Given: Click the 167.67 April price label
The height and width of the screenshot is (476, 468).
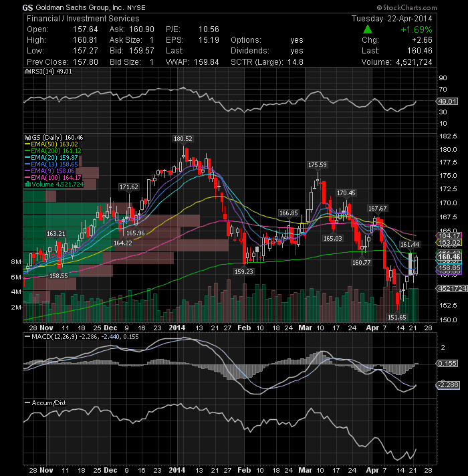Looking at the screenshot, I should coord(378,209).
